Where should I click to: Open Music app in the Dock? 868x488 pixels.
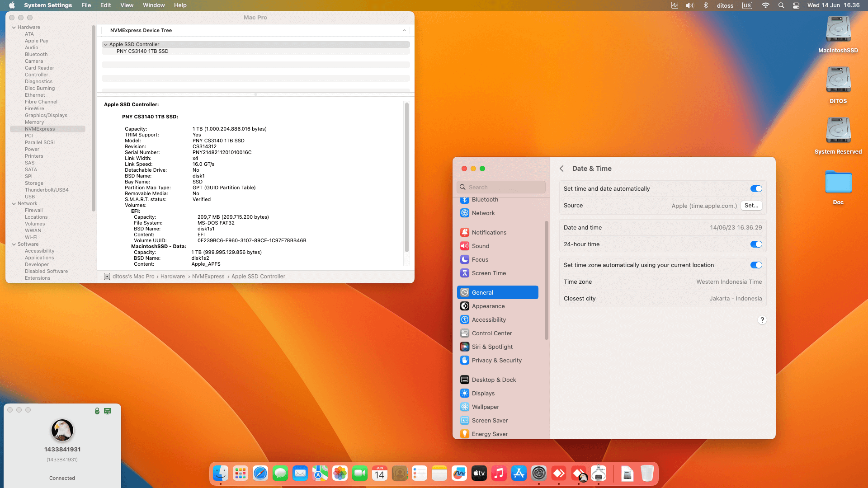[499, 474]
